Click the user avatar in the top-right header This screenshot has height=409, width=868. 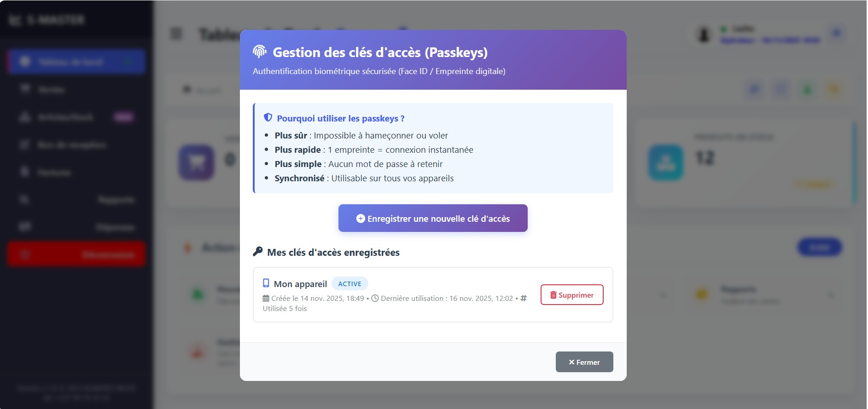coord(703,34)
